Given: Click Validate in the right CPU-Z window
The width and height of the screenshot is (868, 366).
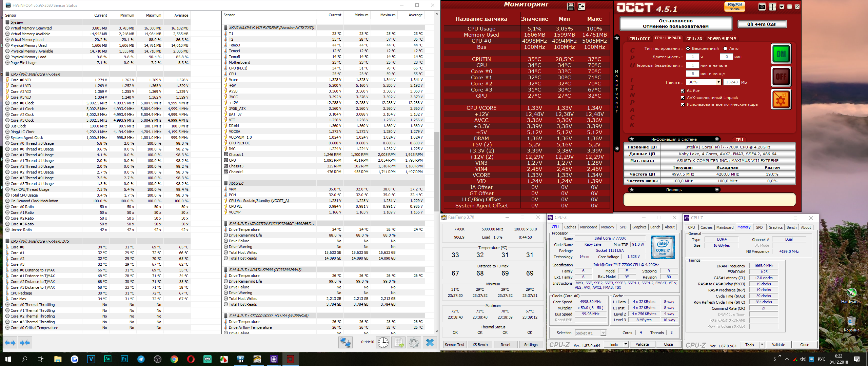Looking at the screenshot, I should (778, 345).
